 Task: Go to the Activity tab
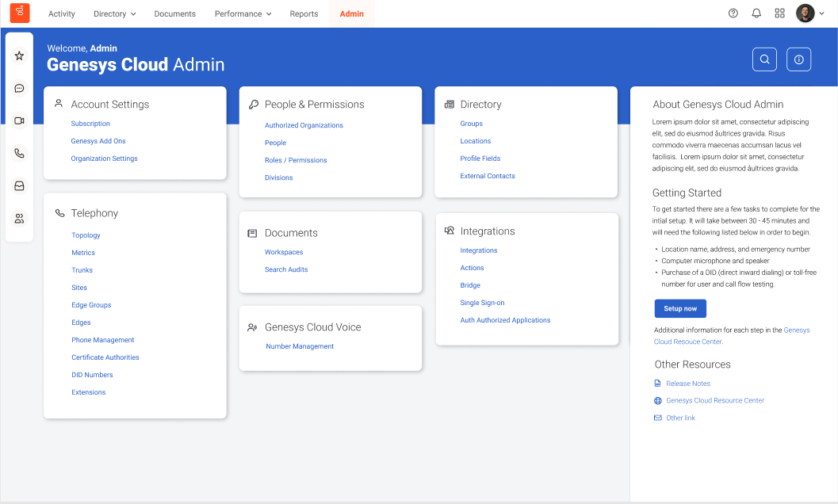(62, 13)
